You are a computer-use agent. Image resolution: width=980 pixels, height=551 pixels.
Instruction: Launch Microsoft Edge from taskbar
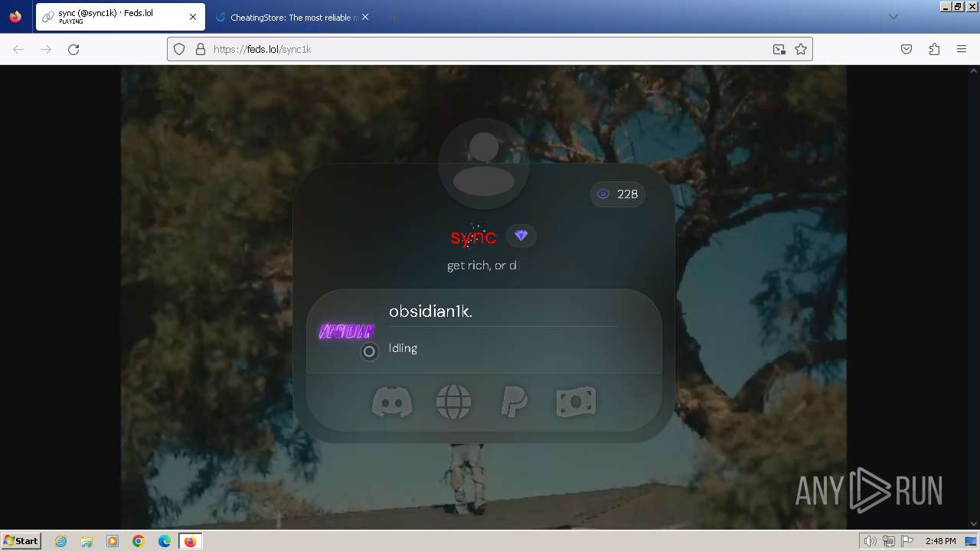point(165,541)
